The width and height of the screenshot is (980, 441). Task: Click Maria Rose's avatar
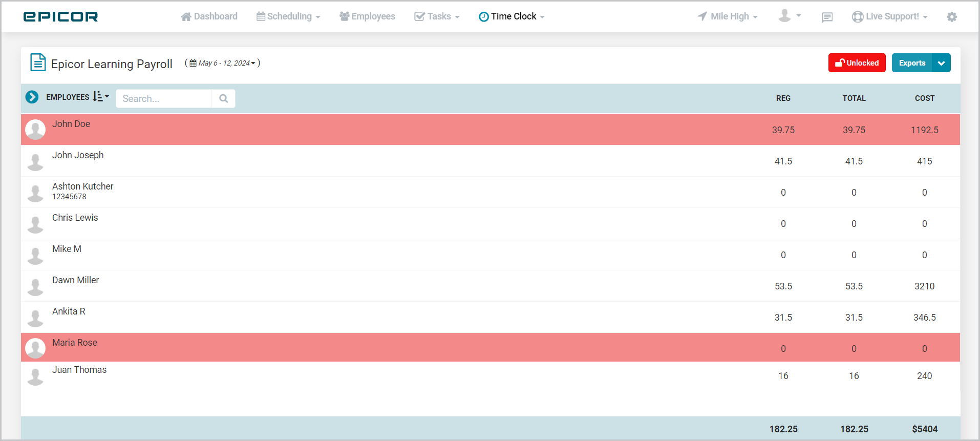click(x=35, y=348)
